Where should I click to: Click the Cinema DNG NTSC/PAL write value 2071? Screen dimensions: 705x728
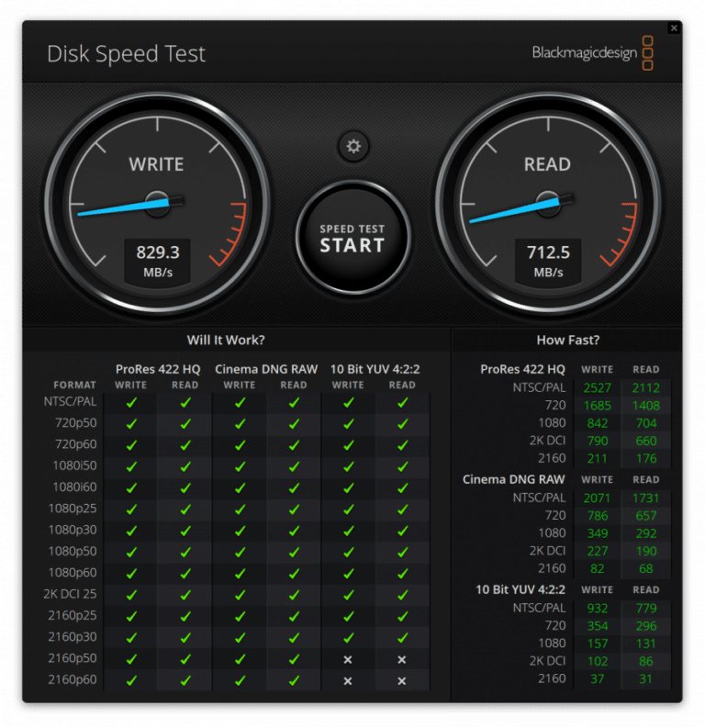(598, 498)
